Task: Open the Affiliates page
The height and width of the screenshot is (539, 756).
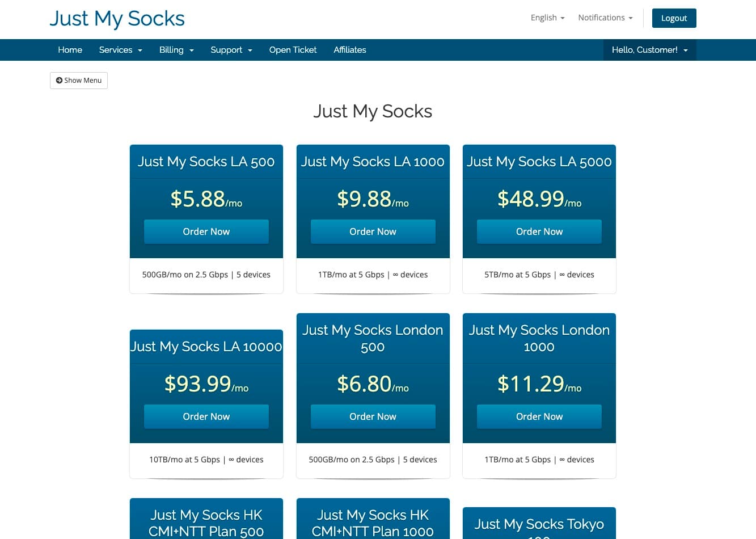Action: [350, 50]
